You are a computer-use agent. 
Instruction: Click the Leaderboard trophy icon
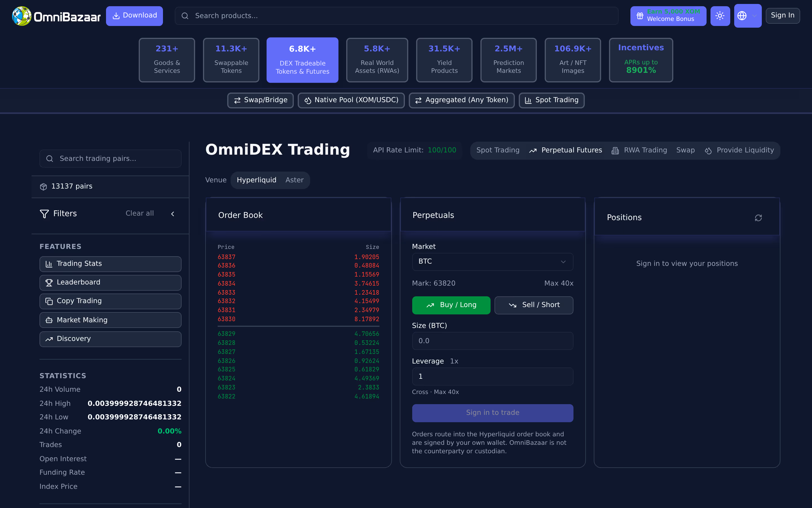[x=49, y=283]
